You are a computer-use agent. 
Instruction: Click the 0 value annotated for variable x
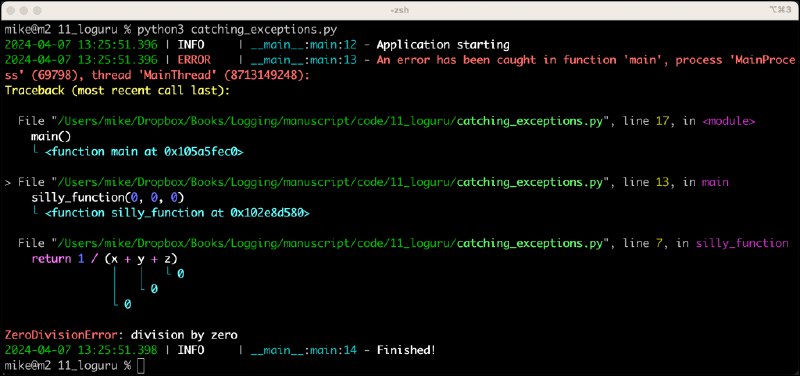128,305
